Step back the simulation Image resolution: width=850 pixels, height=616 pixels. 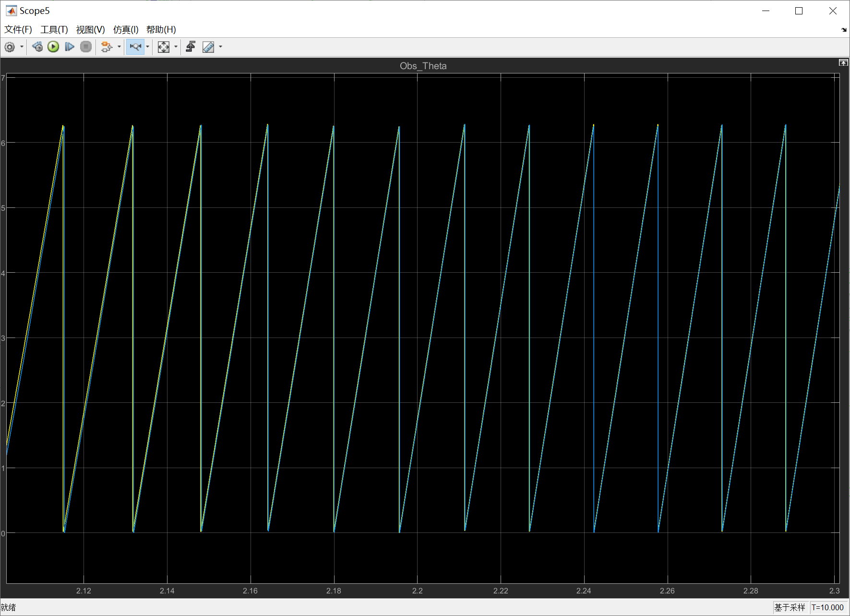pyautogui.click(x=37, y=47)
